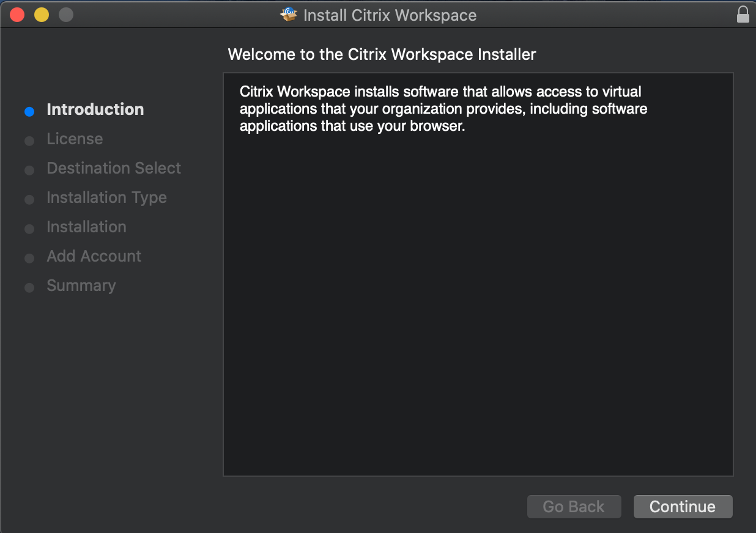This screenshot has width=756, height=533.
Task: Click the 'Welcome to the Citrix Workspace Installer' heading
Action: pos(382,54)
